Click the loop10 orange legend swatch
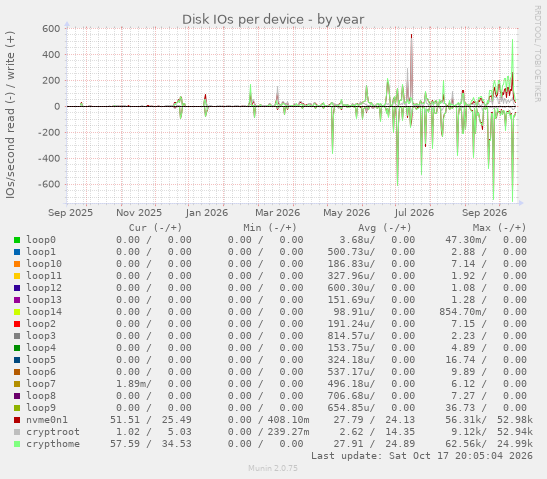This screenshot has width=547, height=479. coord(17,264)
